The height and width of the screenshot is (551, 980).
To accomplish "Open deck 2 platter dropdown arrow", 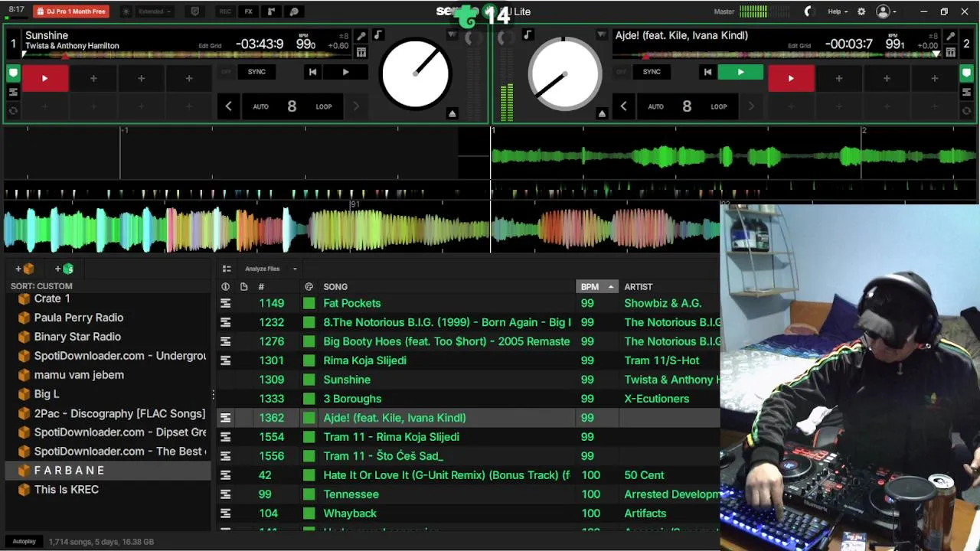I will click(602, 35).
